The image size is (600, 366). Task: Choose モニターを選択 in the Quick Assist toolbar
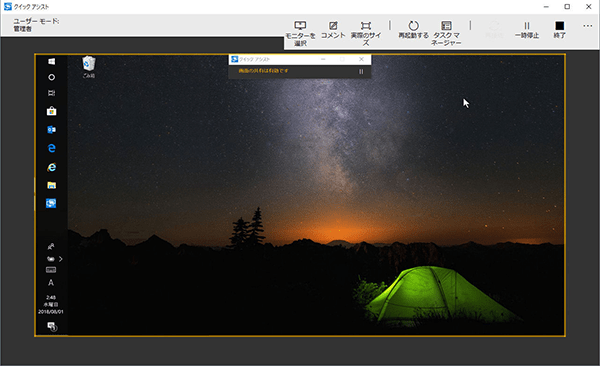point(300,34)
